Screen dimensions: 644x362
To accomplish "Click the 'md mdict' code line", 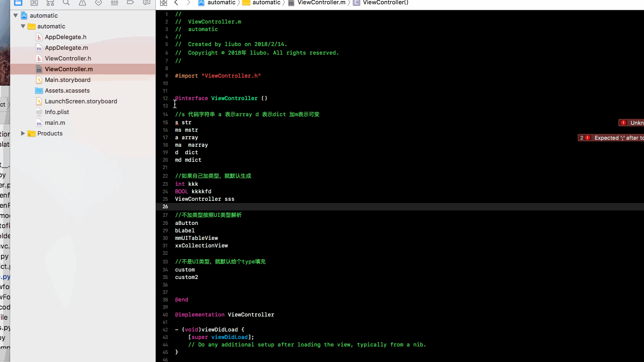I will click(x=188, y=160).
